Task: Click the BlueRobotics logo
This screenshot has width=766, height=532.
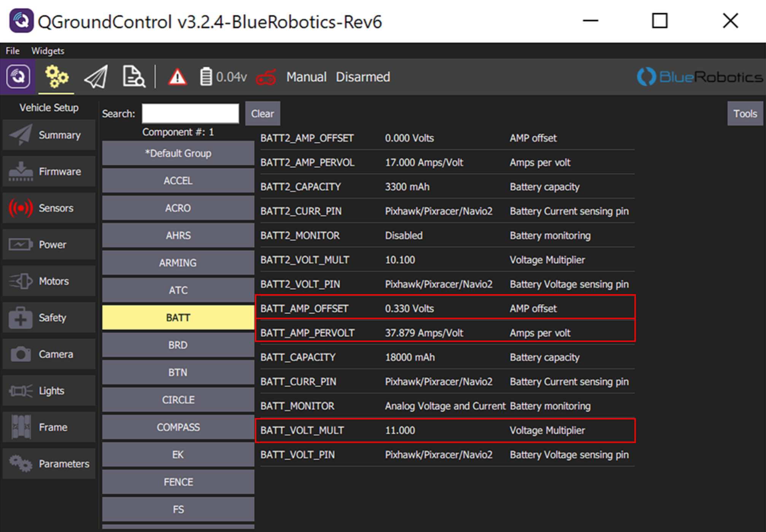Action: [700, 77]
